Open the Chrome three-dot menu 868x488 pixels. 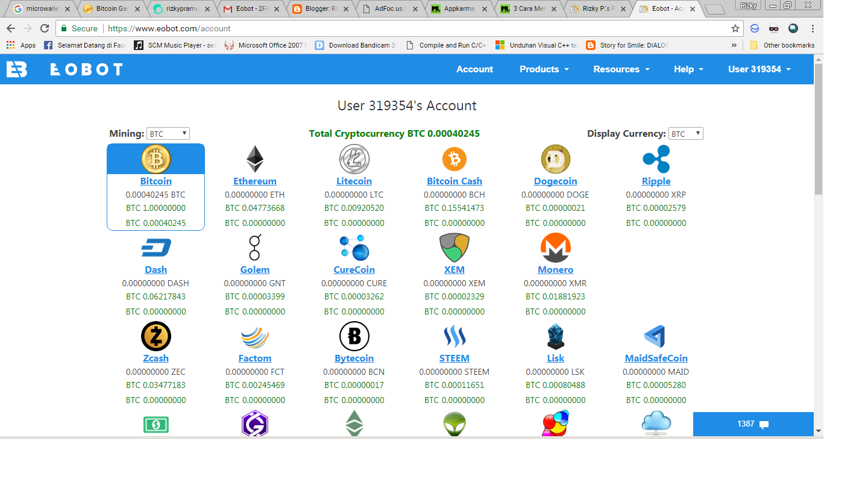[x=813, y=28]
